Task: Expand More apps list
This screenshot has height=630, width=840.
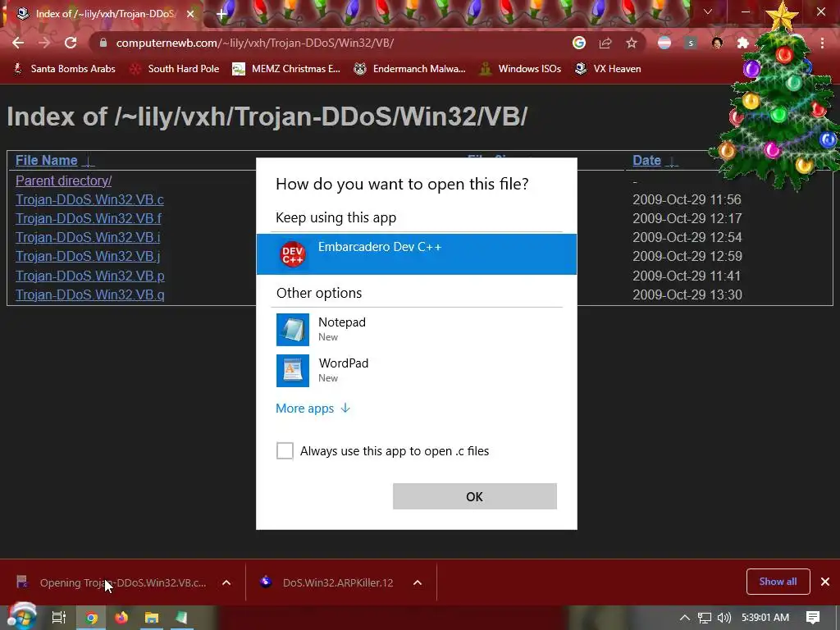Action: [x=313, y=409]
